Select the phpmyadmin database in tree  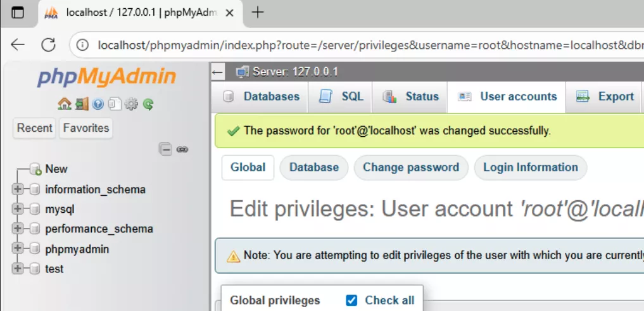(x=77, y=249)
